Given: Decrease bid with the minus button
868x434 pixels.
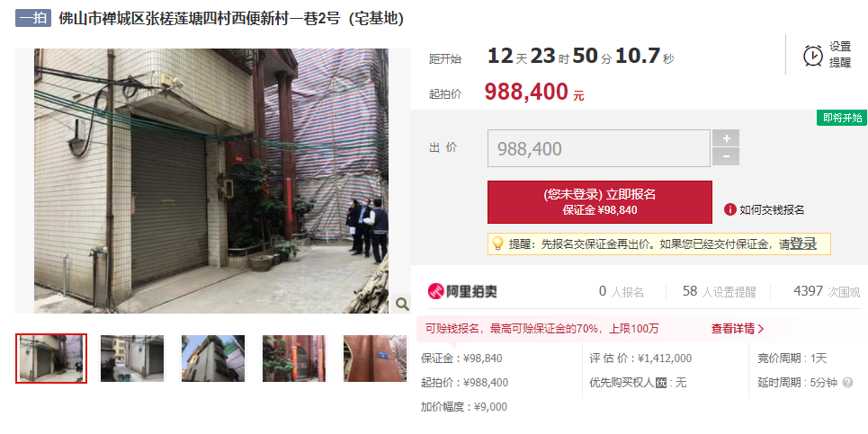Looking at the screenshot, I should [726, 157].
